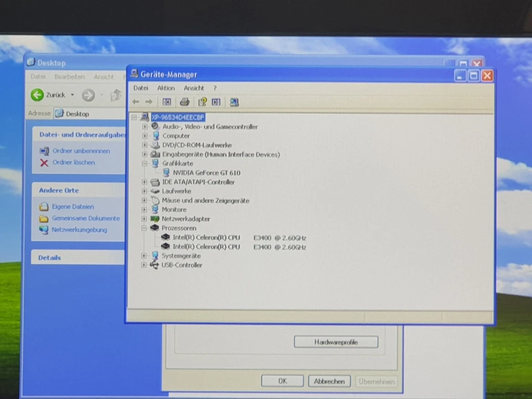
Task: Select NVIDIA GeForce GT 610 text
Action: (207, 173)
